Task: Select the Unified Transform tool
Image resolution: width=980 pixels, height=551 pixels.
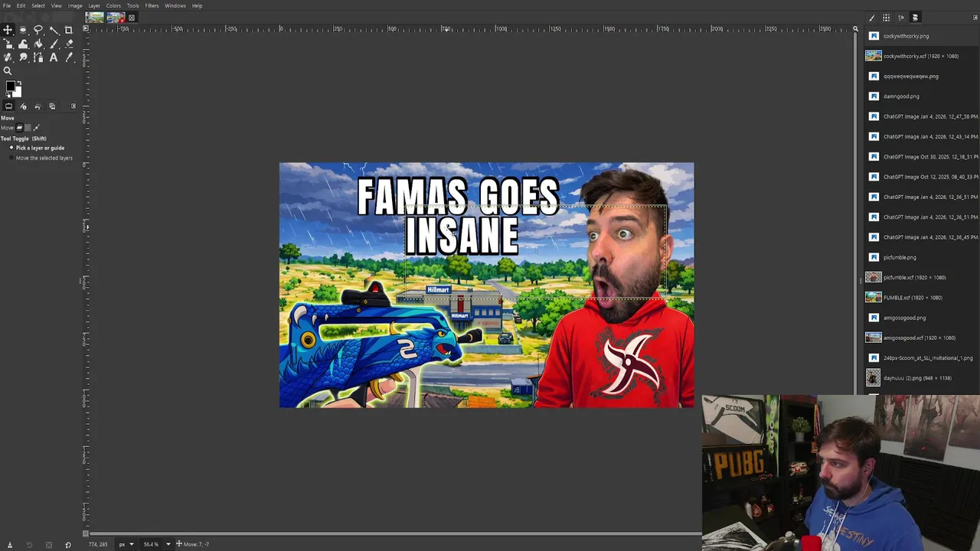Action: (x=8, y=44)
